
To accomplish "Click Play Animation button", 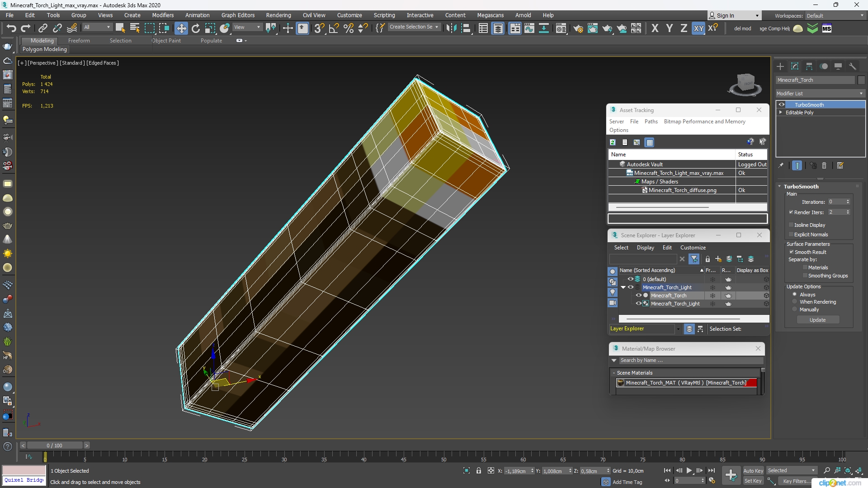I will point(689,471).
